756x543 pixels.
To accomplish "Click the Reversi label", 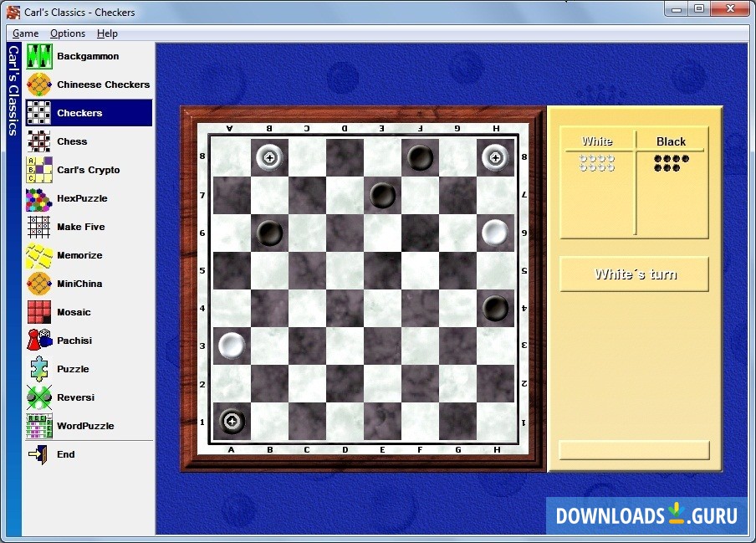I will (76, 398).
